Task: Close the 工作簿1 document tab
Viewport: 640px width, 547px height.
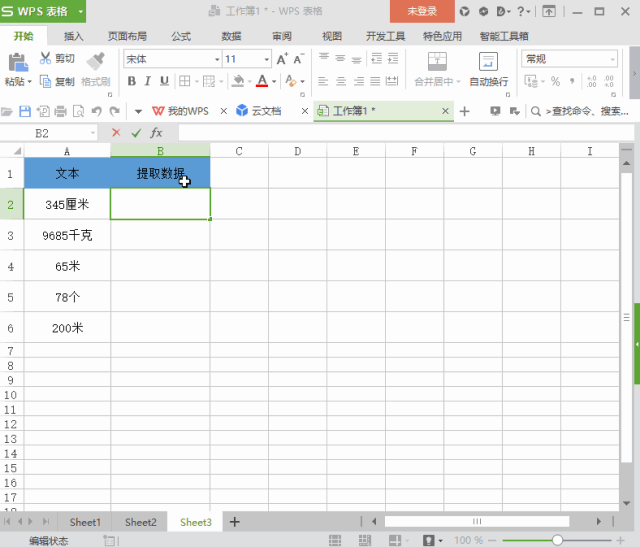Action: [x=445, y=111]
